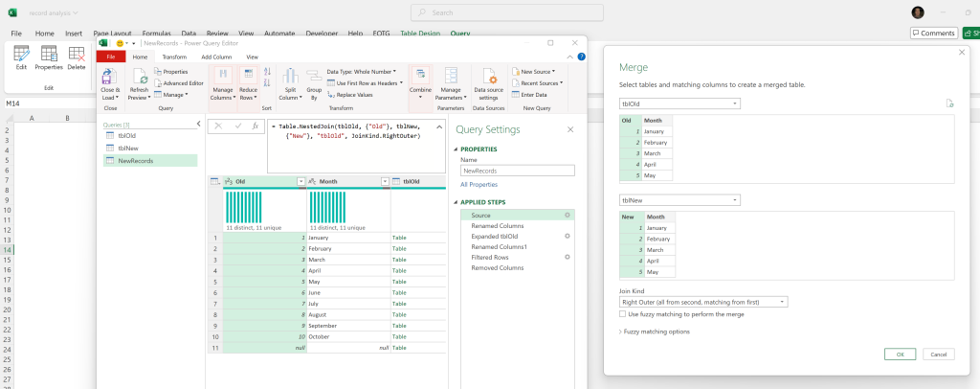Click Replace Values in Transform group
980x389 pixels.
coord(350,95)
